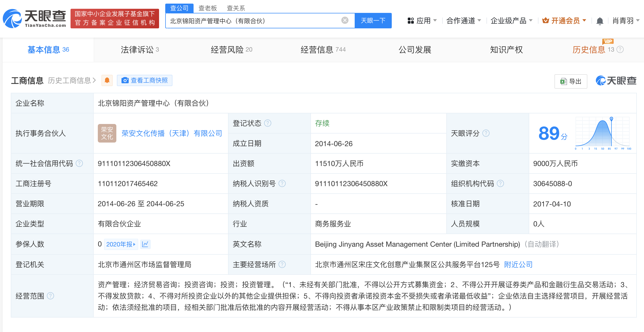Click the help icon next to 登记状态
Viewport: 644px width, 332px height.
(x=268, y=123)
